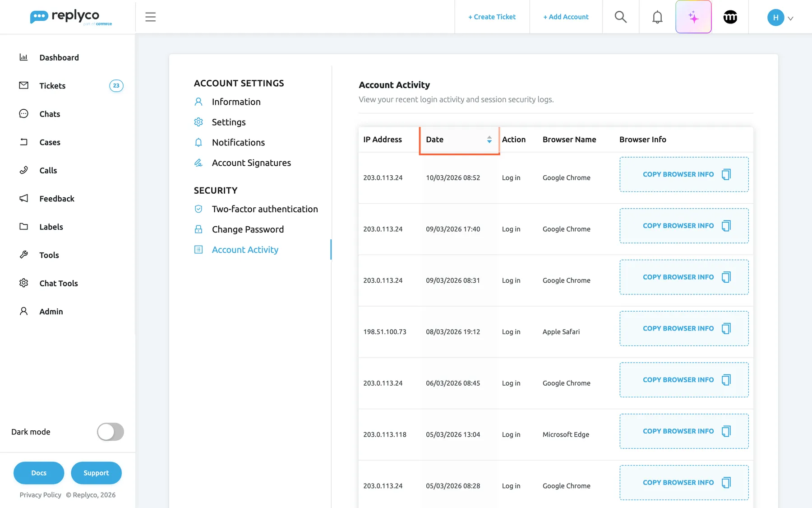Screen dimensions: 812x508
Task: Click + Add Account
Action: 566,17
